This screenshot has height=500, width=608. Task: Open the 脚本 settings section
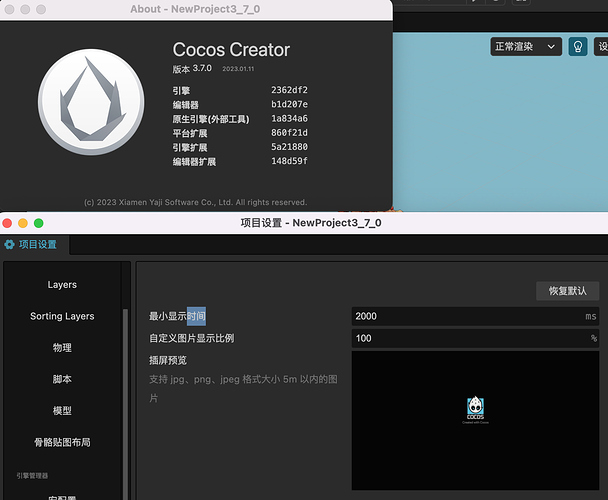tap(62, 379)
